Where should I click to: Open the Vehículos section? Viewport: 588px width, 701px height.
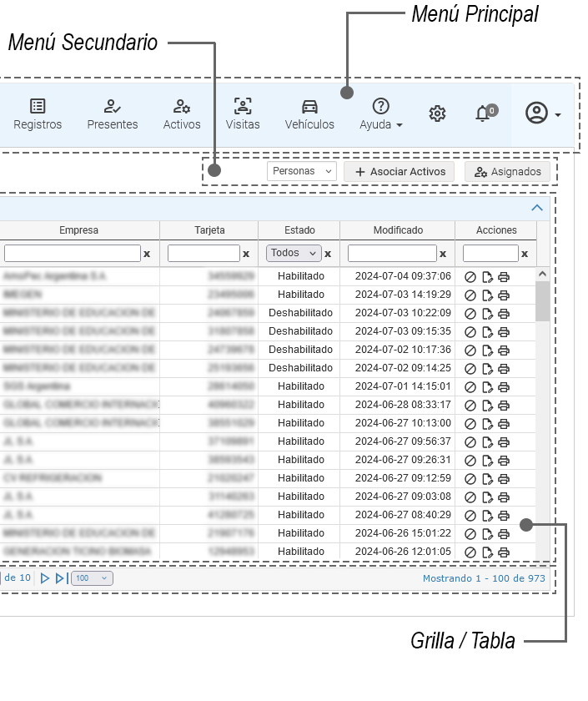click(309, 114)
